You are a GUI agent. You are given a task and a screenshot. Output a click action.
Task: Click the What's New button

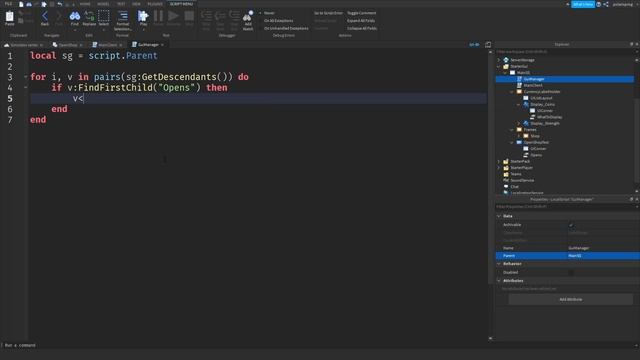pyautogui.click(x=583, y=4)
